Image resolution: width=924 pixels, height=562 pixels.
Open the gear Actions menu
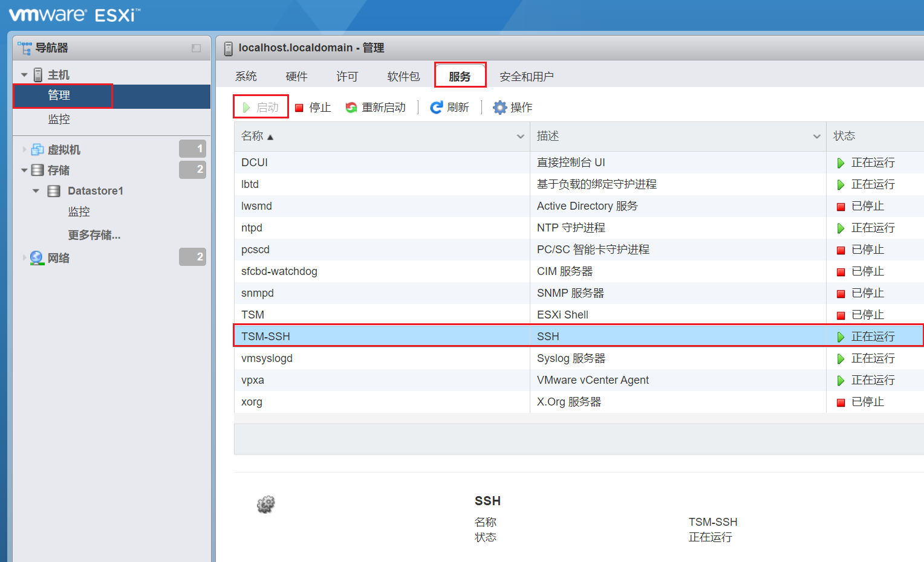(499, 108)
